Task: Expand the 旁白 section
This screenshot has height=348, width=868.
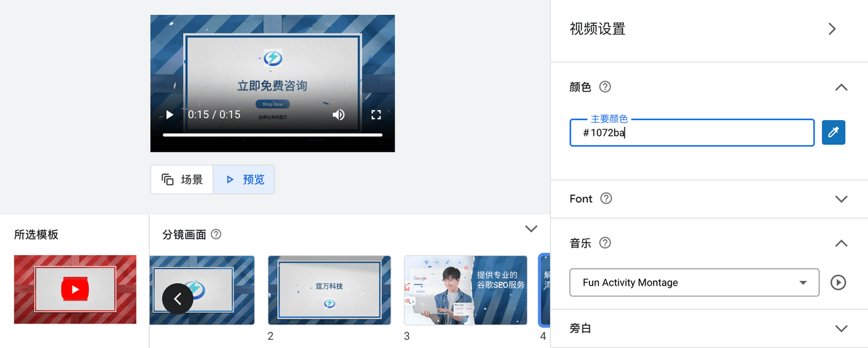Action: click(x=841, y=328)
